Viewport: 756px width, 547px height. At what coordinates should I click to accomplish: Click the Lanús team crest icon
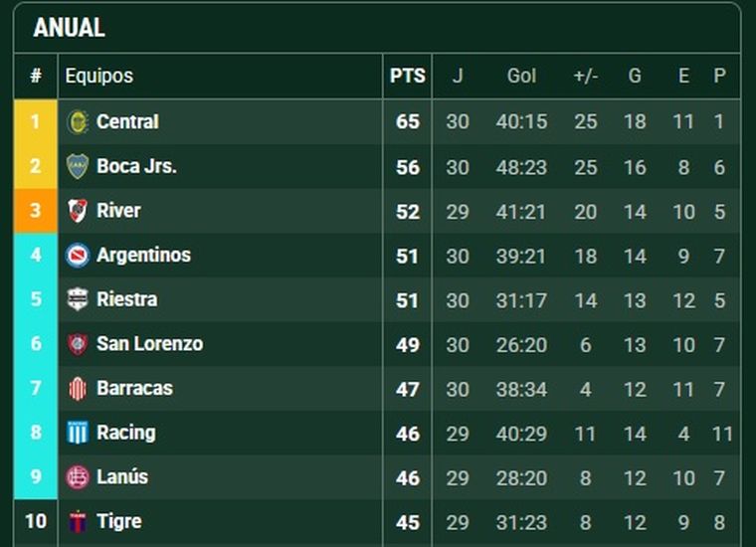click(78, 477)
